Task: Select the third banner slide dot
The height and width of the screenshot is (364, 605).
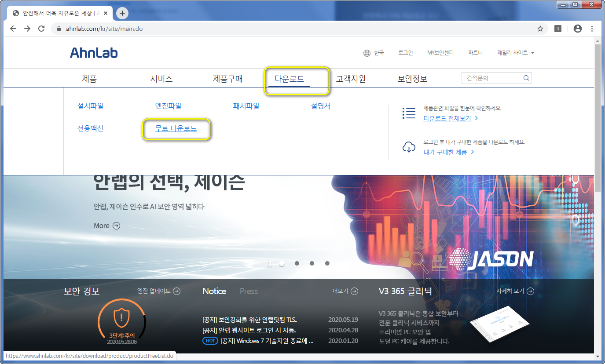Action: [x=312, y=263]
